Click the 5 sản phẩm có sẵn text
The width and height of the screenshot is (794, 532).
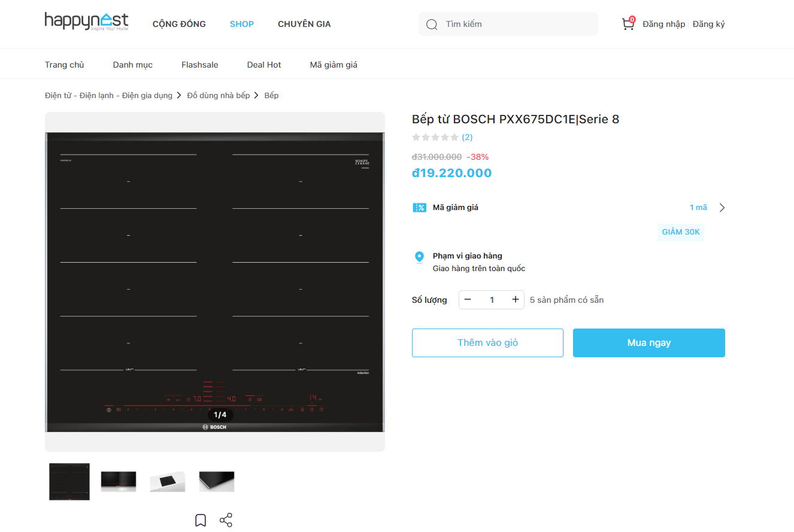point(567,300)
